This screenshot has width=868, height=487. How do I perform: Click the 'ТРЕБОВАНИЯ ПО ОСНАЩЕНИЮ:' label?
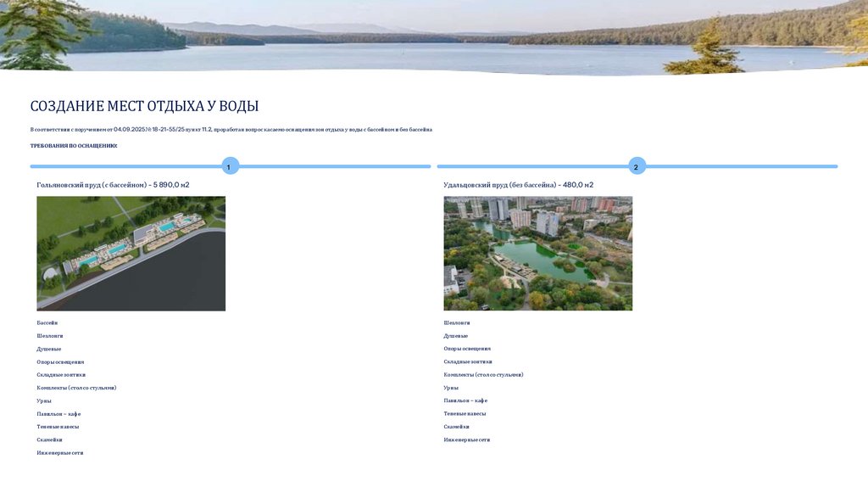(74, 146)
